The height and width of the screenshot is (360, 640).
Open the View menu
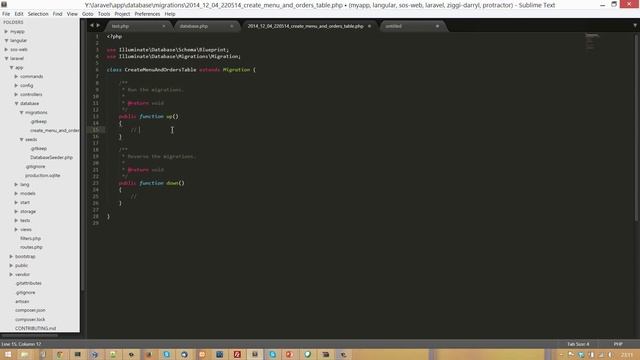[x=72, y=13]
